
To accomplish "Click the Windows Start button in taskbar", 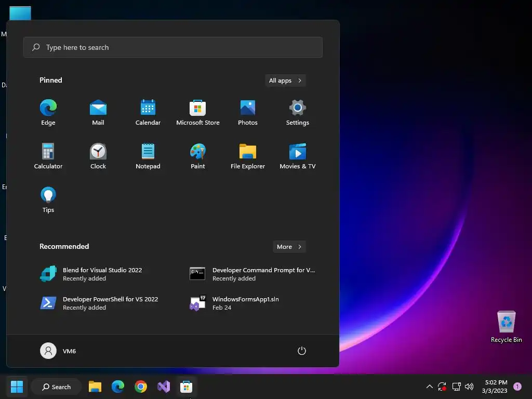I will tap(17, 387).
